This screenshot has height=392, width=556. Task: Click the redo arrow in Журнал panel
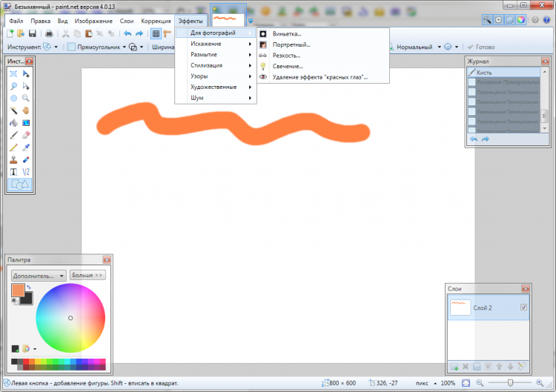485,139
